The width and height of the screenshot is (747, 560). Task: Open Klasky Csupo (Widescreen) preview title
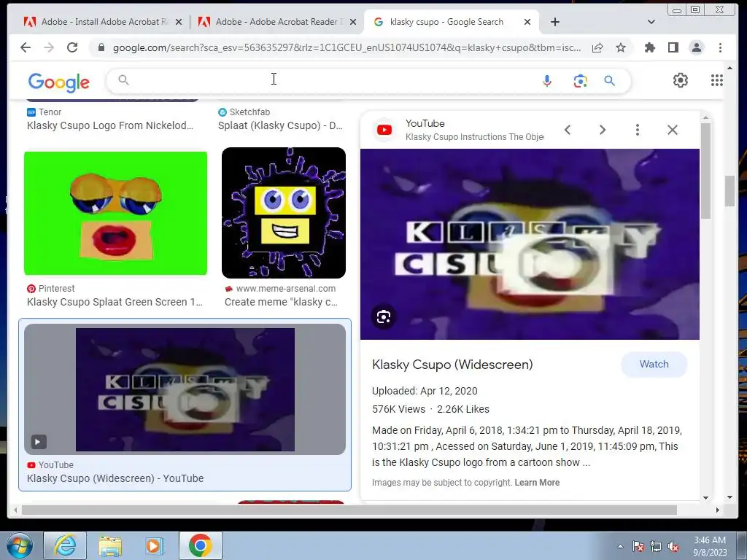click(x=452, y=365)
